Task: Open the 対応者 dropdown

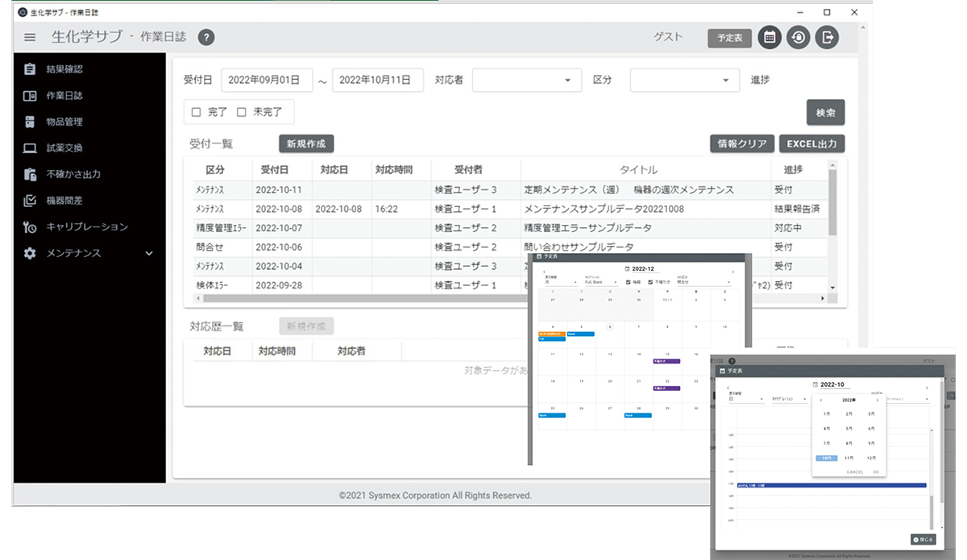Action: pyautogui.click(x=526, y=80)
